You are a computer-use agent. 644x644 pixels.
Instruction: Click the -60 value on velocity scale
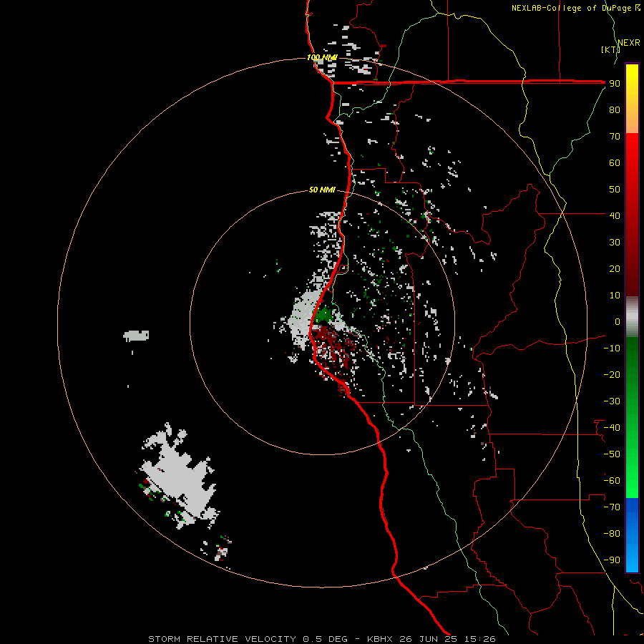612,481
